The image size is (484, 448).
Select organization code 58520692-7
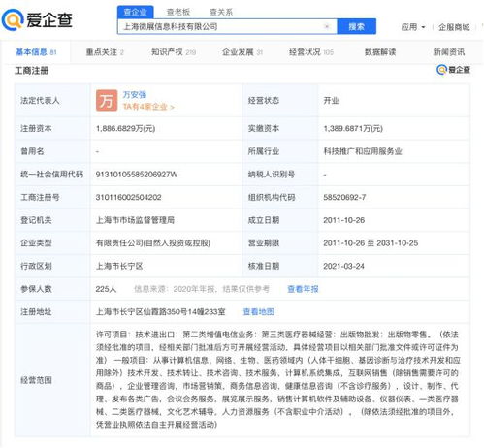[x=344, y=197]
